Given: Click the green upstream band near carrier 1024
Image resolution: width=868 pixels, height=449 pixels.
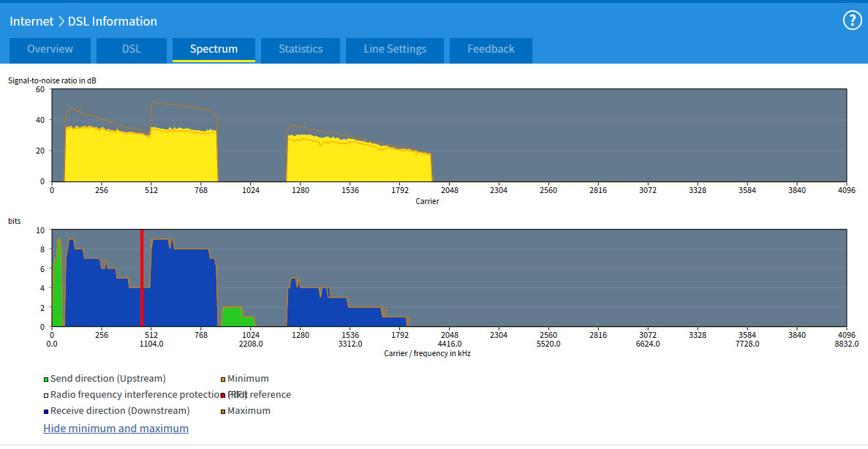Looking at the screenshot, I should point(233,317).
